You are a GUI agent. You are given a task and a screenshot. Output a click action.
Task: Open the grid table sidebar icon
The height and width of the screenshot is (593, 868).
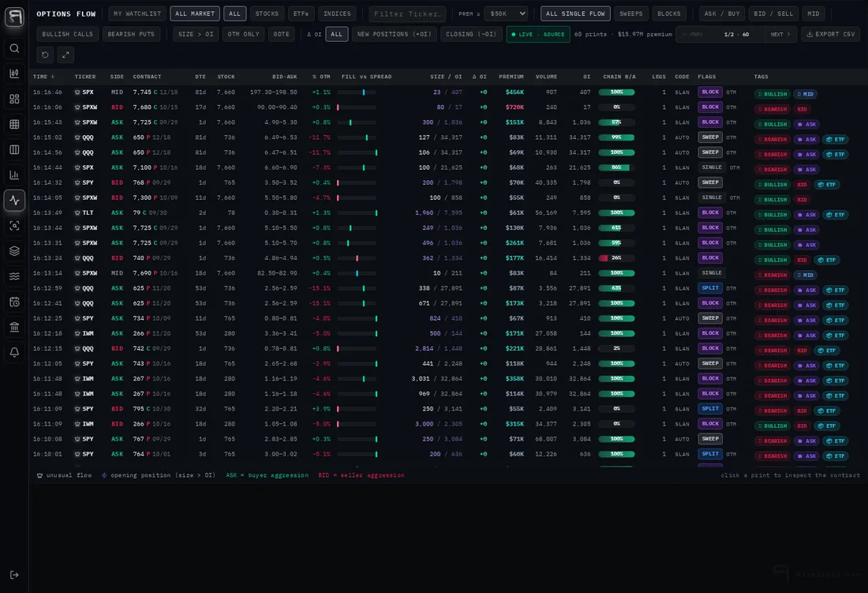[x=14, y=125]
